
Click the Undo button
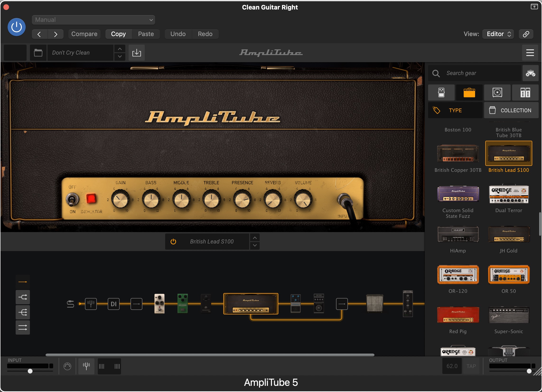coord(178,34)
